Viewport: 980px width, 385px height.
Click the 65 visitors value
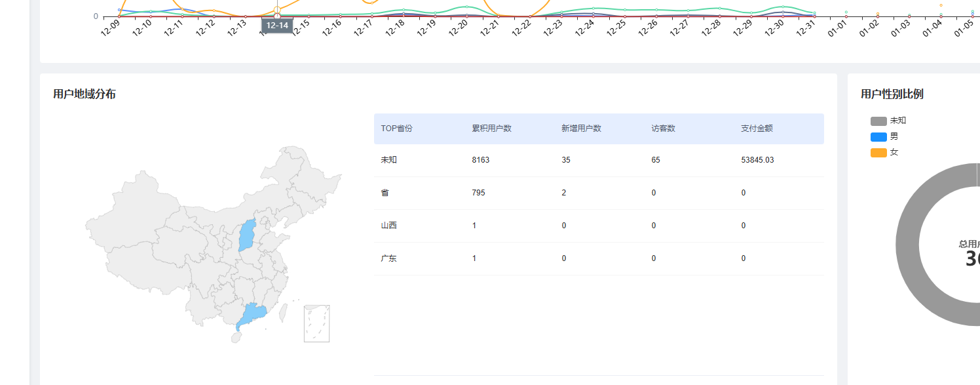(x=655, y=160)
